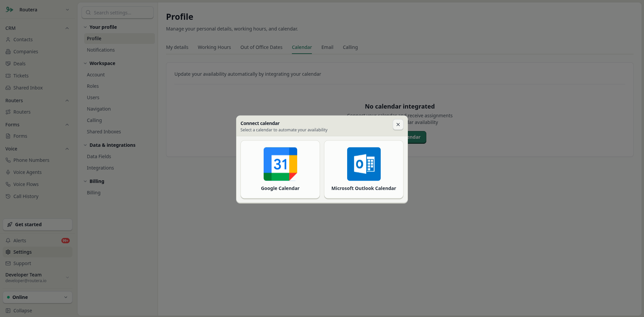644x317 pixels.
Task: Choose the Microsoft Outlook Calendar icon
Action: [364, 164]
